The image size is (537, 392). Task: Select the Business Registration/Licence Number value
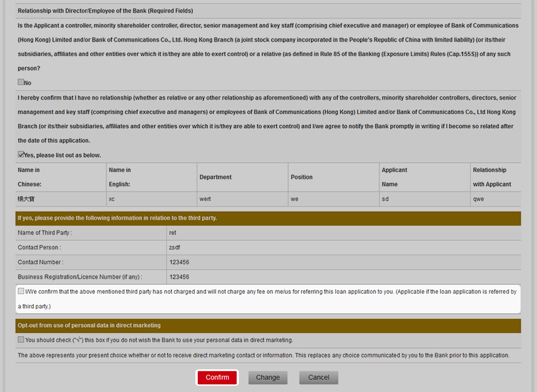(179, 277)
